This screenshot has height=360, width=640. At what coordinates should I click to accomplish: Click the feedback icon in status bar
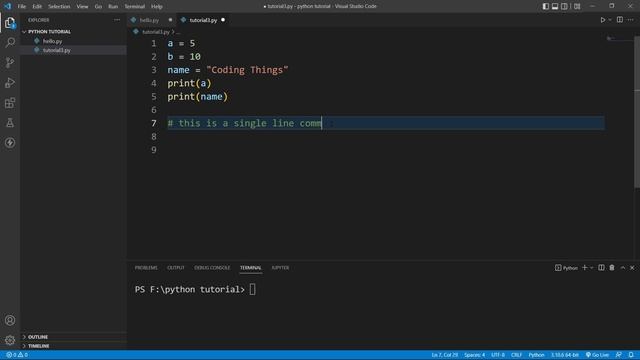[x=619, y=355]
